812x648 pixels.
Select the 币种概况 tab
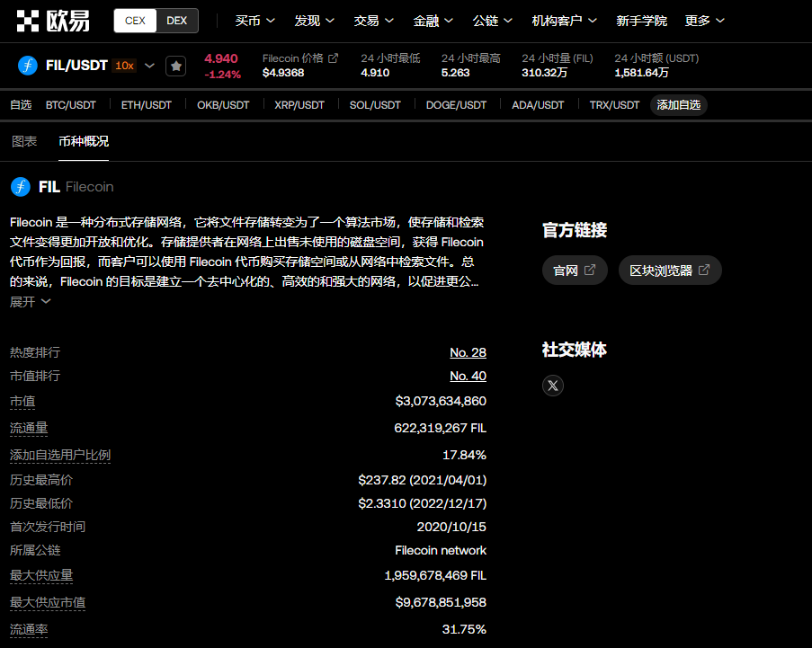click(84, 141)
